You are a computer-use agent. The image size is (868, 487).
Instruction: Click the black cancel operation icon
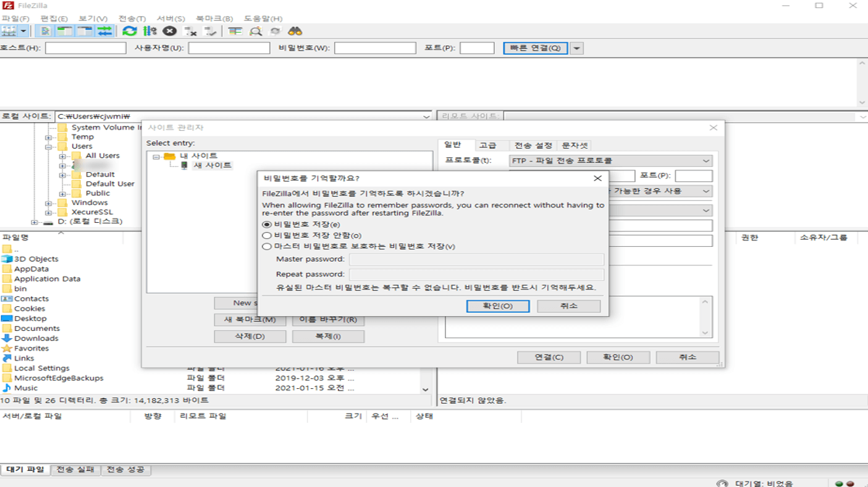pyautogui.click(x=169, y=31)
